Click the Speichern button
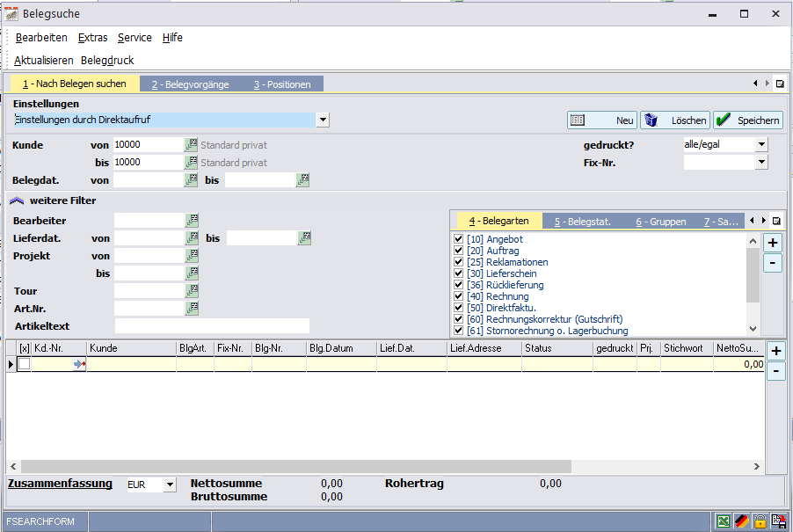Image resolution: width=793 pixels, height=532 pixels. [x=748, y=120]
